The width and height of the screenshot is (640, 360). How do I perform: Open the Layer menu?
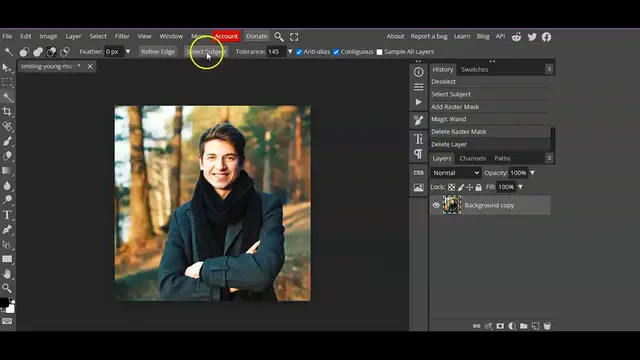pos(73,36)
